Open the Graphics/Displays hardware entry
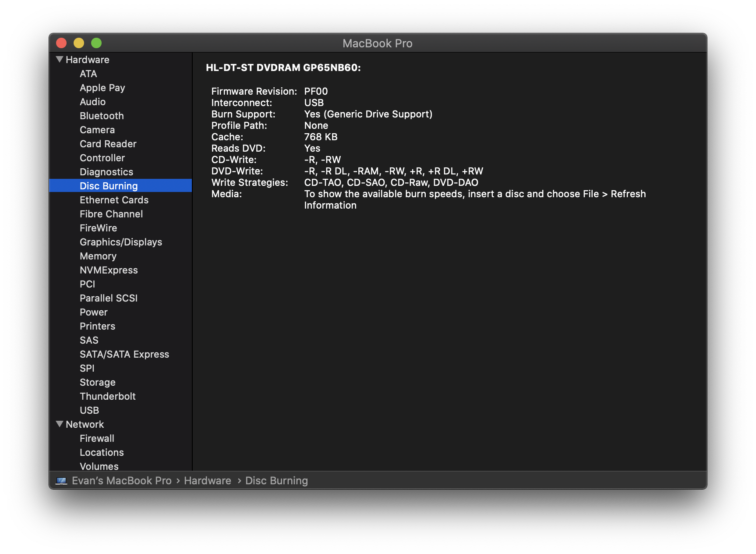The image size is (756, 554). [x=120, y=242]
